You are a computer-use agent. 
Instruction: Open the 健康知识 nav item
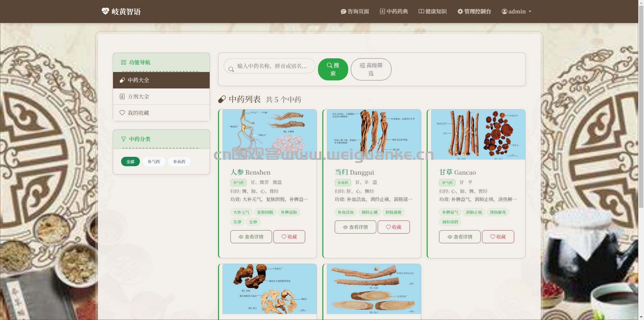[x=433, y=11]
